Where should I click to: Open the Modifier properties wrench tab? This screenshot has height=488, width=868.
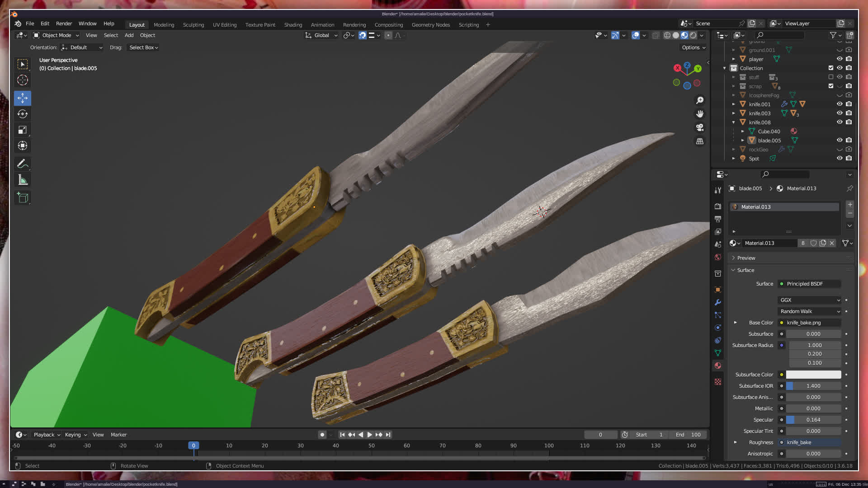pyautogui.click(x=718, y=302)
